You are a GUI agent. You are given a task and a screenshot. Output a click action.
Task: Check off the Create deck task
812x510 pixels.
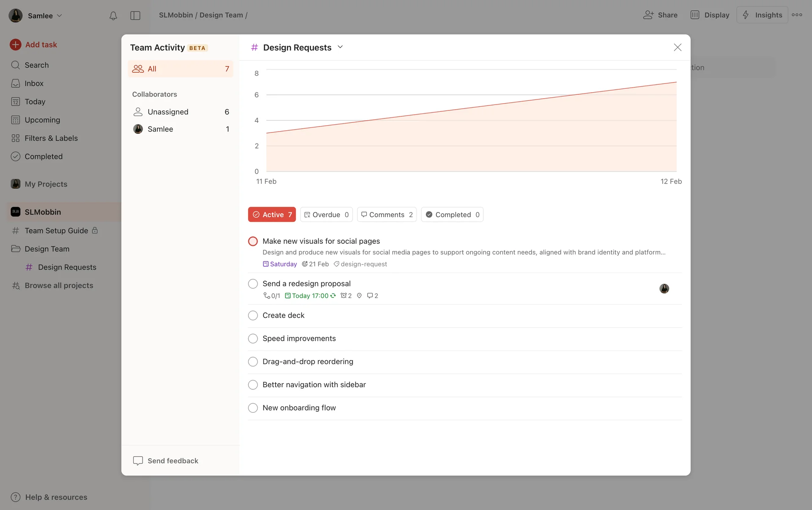click(253, 315)
